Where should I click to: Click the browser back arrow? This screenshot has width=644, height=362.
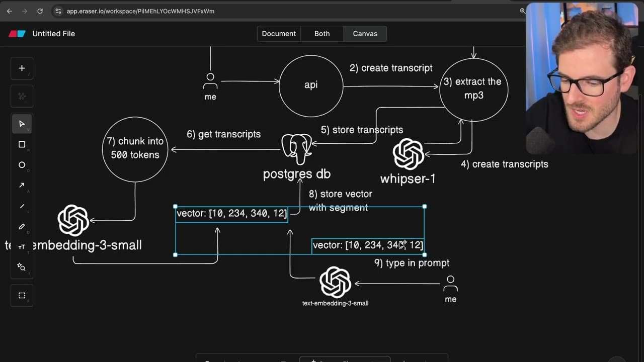pos(10,11)
